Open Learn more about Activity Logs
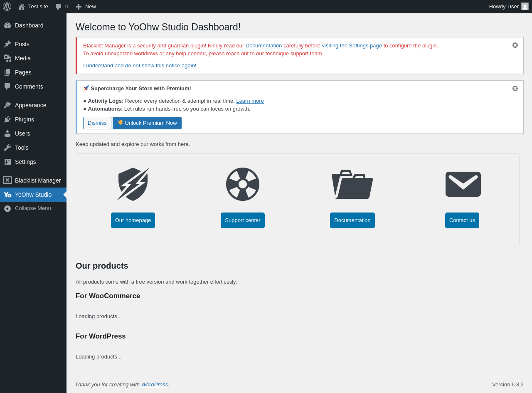The height and width of the screenshot is (393, 532). pyautogui.click(x=250, y=101)
